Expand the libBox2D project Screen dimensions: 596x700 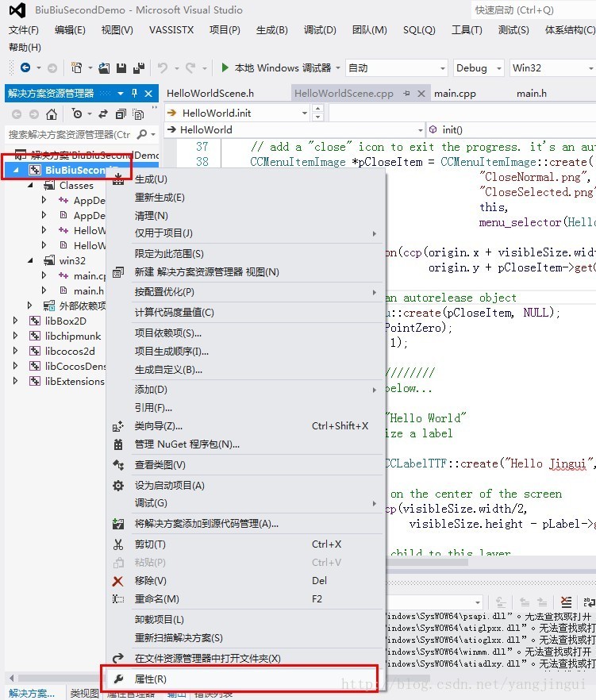16,321
